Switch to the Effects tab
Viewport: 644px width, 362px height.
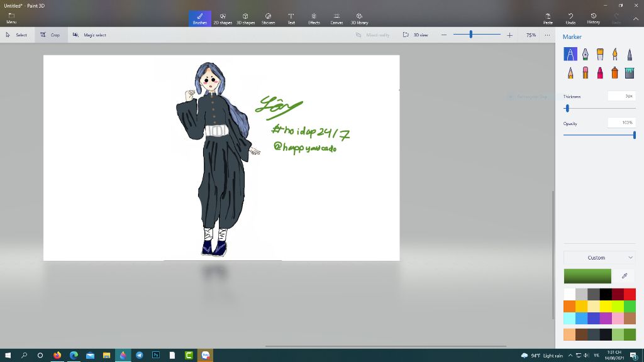(x=314, y=18)
